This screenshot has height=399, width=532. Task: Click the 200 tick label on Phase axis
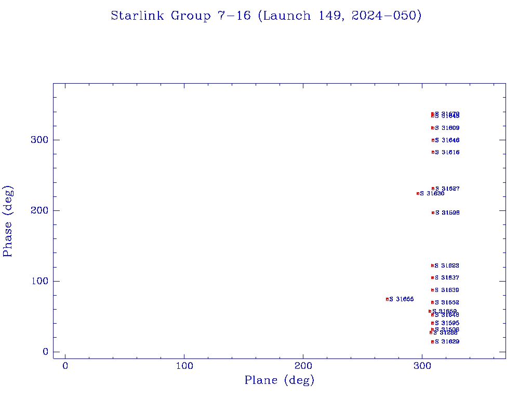pos(39,210)
